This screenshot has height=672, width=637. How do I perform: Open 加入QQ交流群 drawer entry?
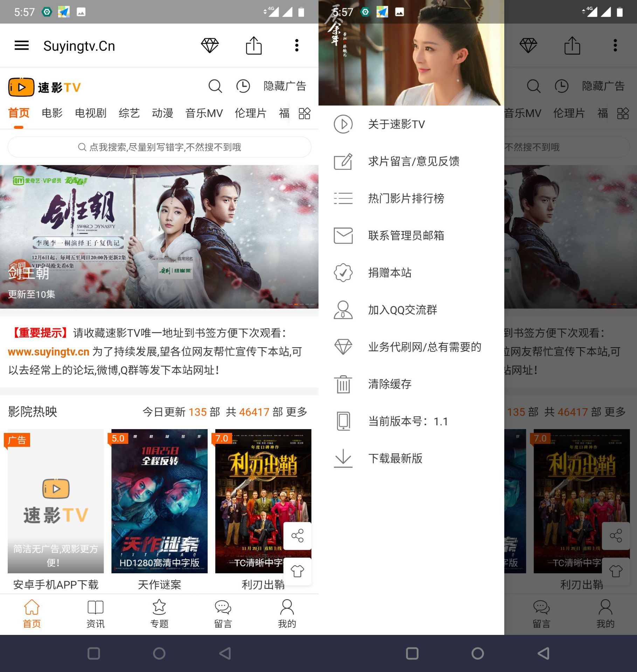(411, 310)
